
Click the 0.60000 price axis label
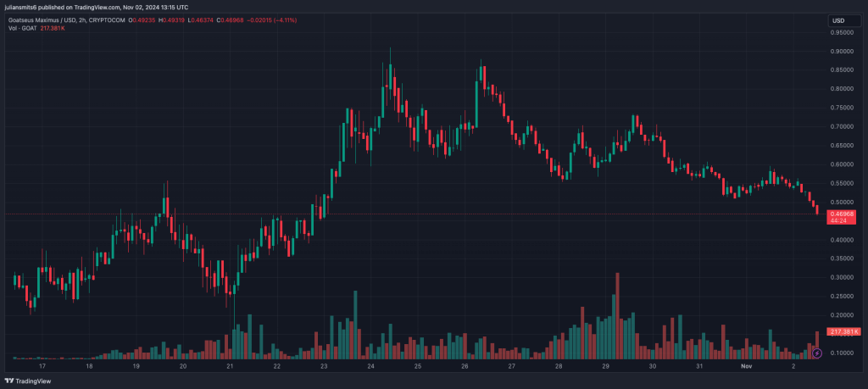(841, 165)
